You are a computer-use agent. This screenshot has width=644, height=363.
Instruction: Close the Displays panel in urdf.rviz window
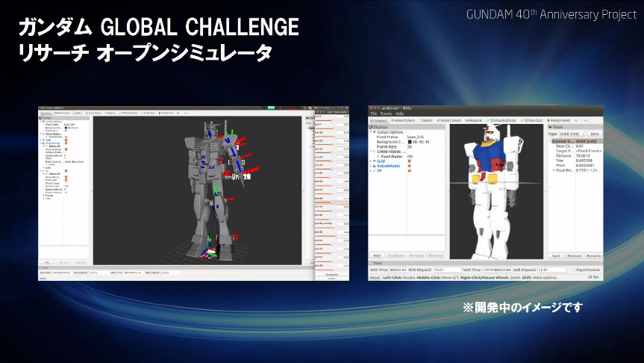coord(443,127)
